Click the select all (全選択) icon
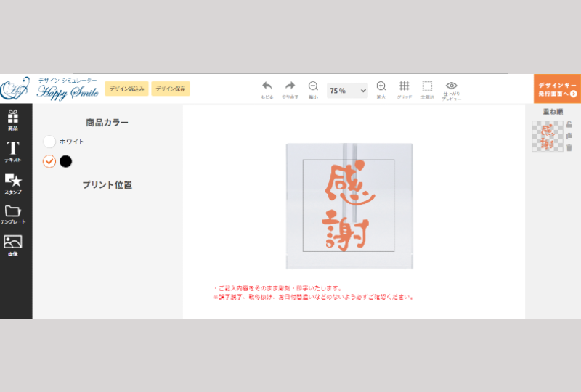The width and height of the screenshot is (581, 392). (427, 86)
